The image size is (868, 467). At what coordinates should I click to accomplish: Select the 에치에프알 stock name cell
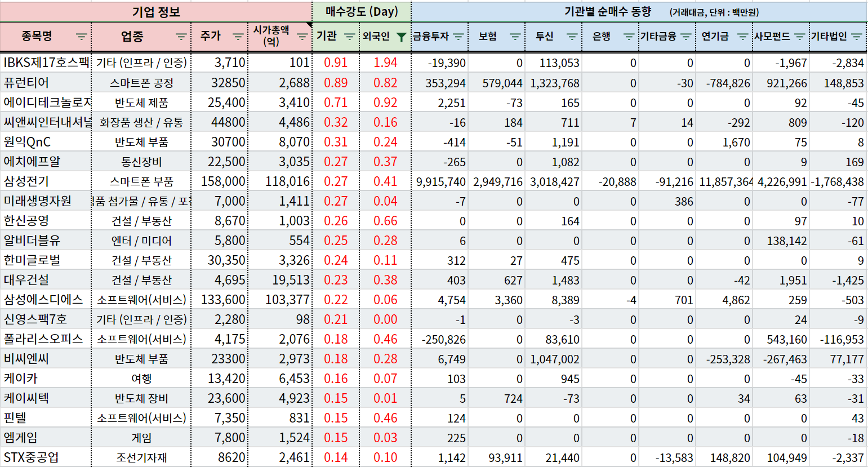pyautogui.click(x=46, y=162)
